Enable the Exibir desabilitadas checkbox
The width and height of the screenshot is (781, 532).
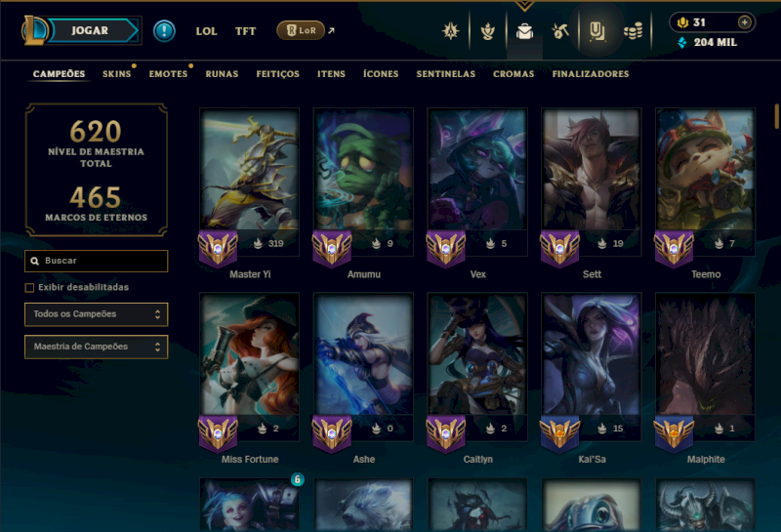(29, 287)
